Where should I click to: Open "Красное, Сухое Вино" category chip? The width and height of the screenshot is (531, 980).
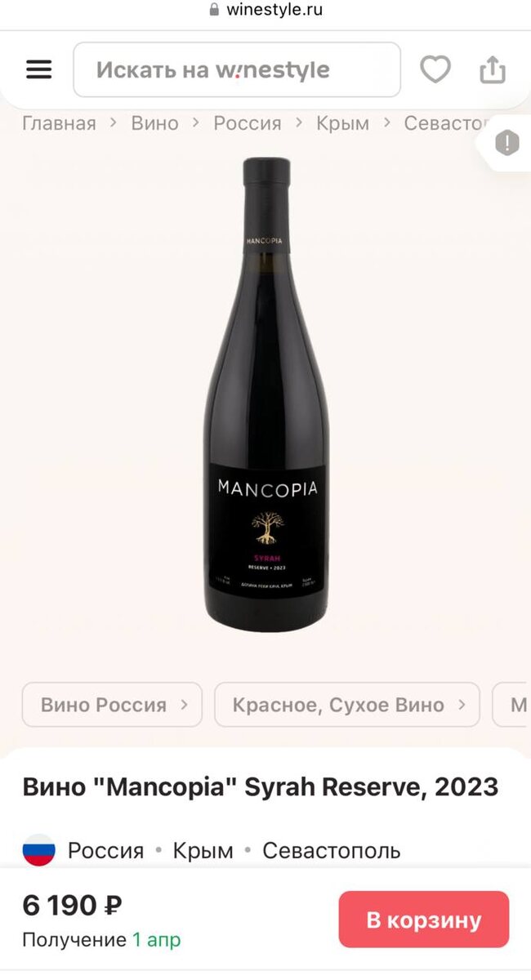click(347, 705)
